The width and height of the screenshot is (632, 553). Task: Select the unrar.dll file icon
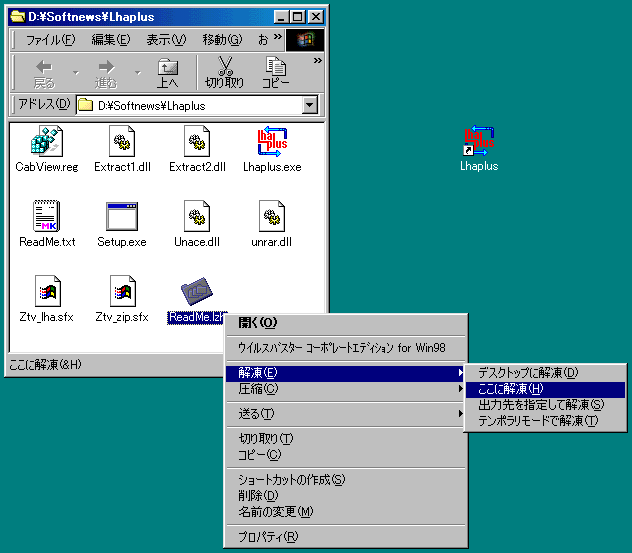pos(271,217)
